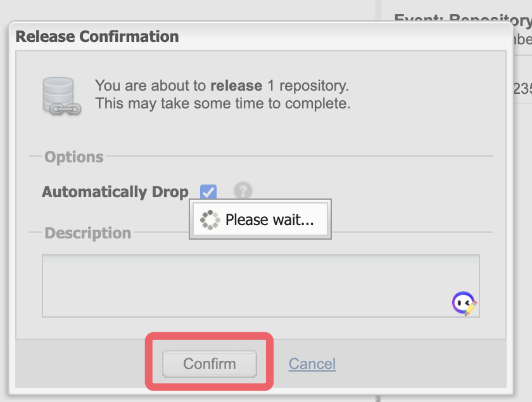Click the Automatically Drop label
This screenshot has height=402, width=532.
[115, 192]
